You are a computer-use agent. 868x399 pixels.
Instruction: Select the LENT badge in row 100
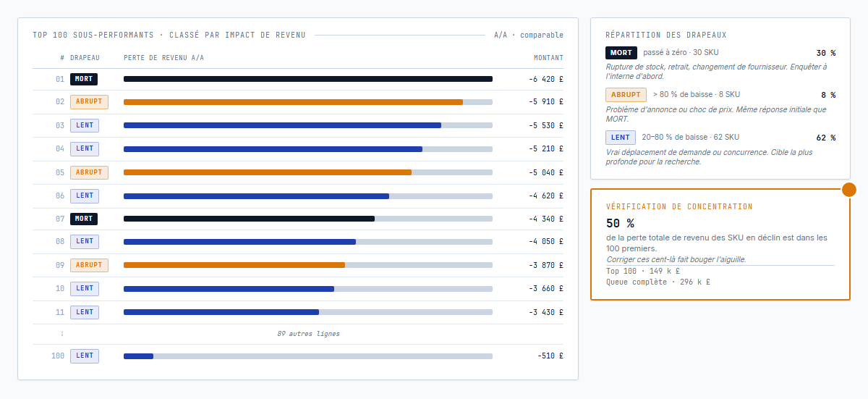point(85,356)
